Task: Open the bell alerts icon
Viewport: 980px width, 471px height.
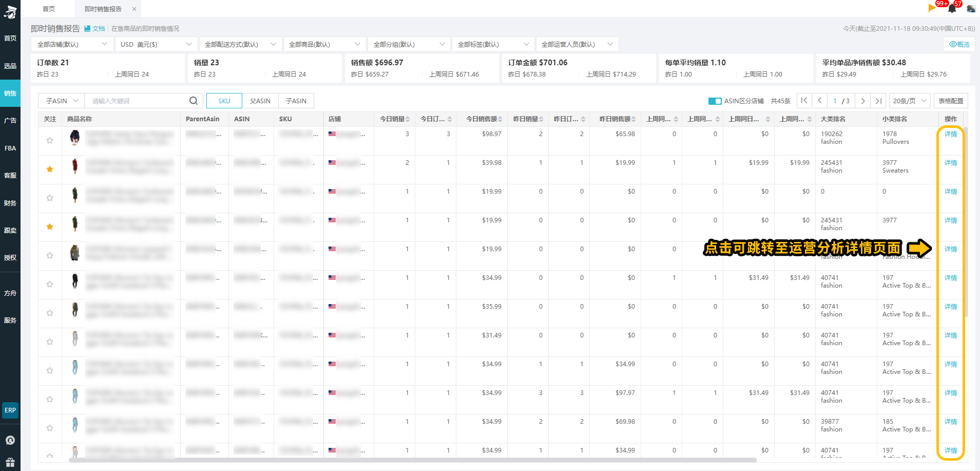Action: coord(952,8)
